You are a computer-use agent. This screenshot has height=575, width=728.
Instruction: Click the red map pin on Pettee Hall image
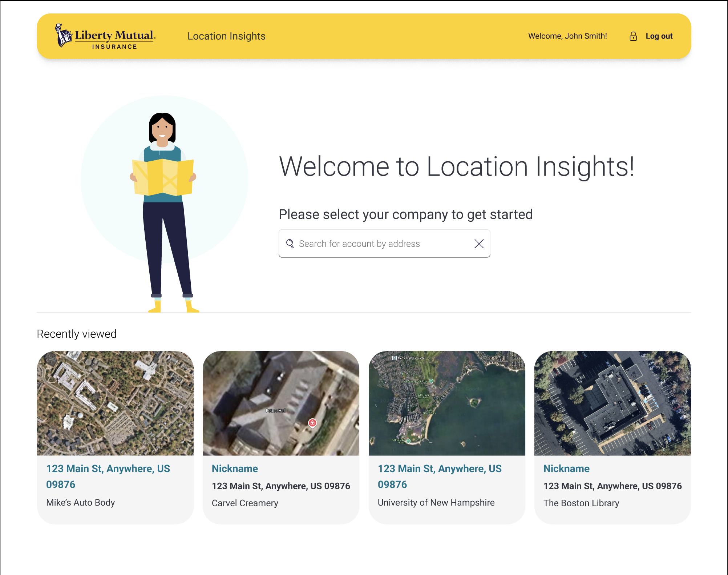pos(312,422)
